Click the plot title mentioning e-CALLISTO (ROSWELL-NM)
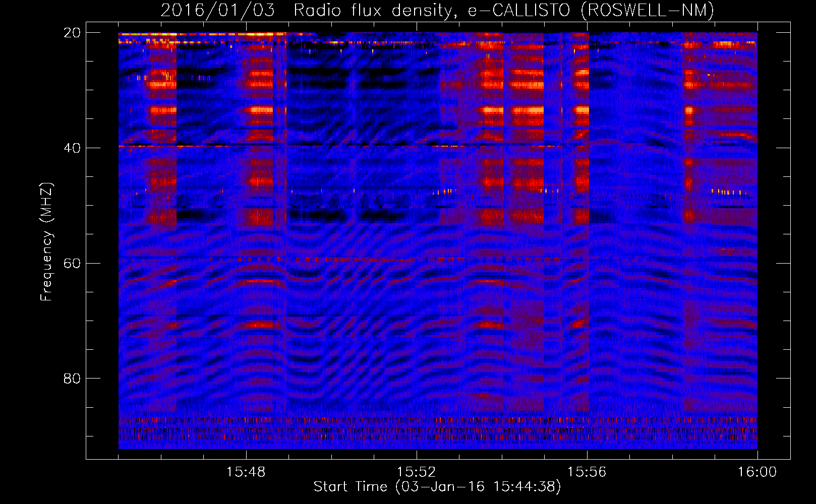The height and width of the screenshot is (504, 816). coord(437,11)
